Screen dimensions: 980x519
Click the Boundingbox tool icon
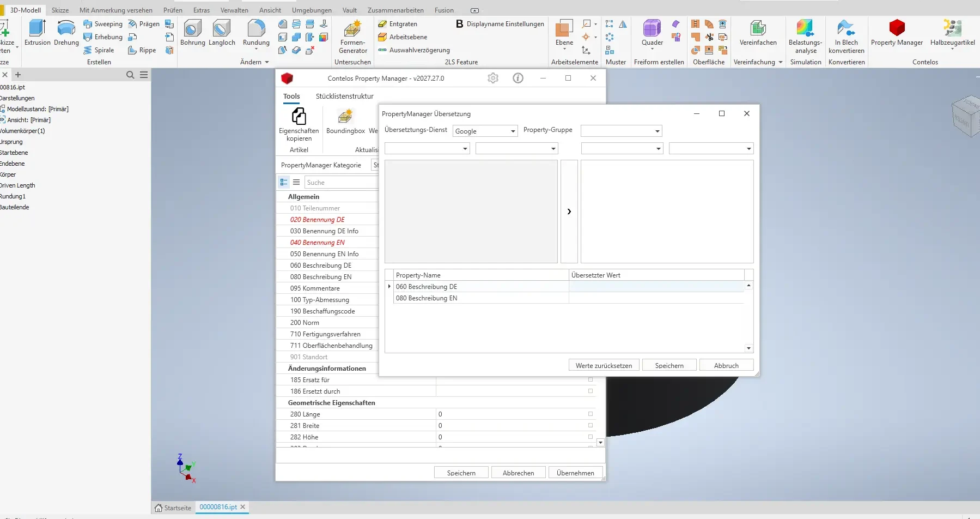pos(345,121)
